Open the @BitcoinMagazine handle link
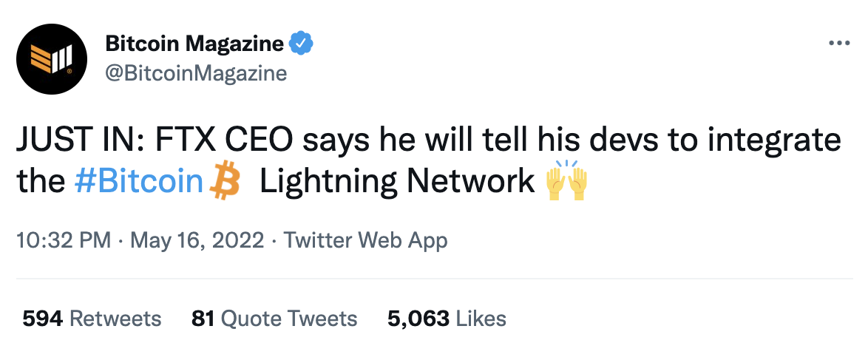This screenshot has width=868, height=343. click(x=196, y=73)
